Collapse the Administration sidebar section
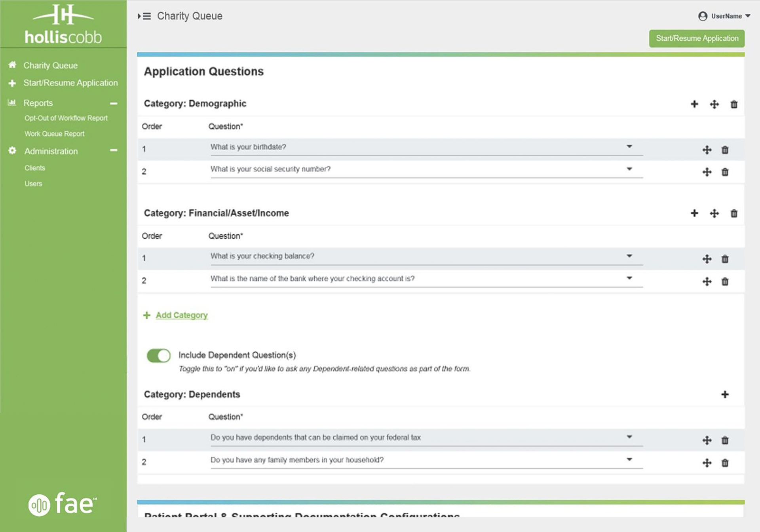 pyautogui.click(x=114, y=150)
